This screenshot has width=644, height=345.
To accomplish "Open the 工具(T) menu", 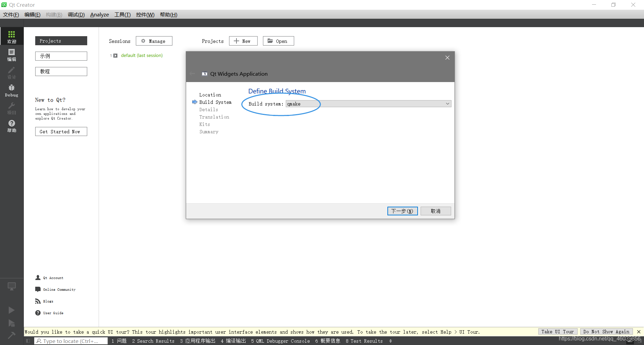I will [122, 15].
